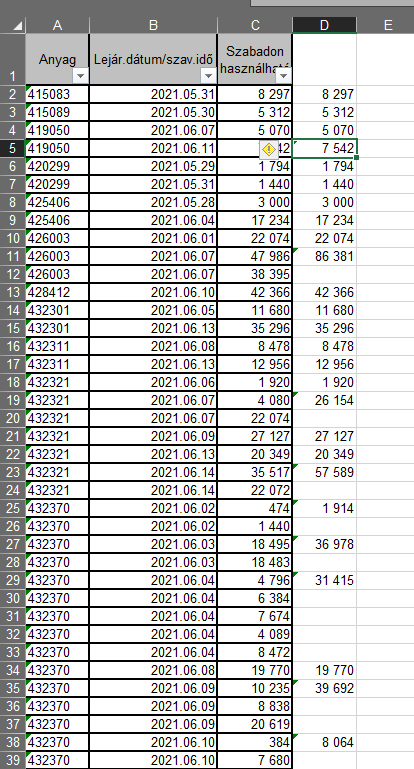
Task: Click column C cell showing 17 234
Action: point(255,220)
